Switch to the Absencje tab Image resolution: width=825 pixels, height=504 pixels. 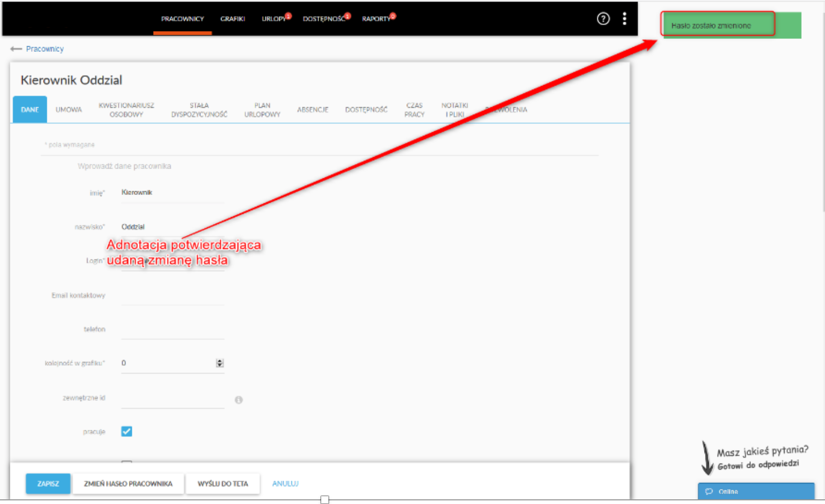tap(312, 109)
